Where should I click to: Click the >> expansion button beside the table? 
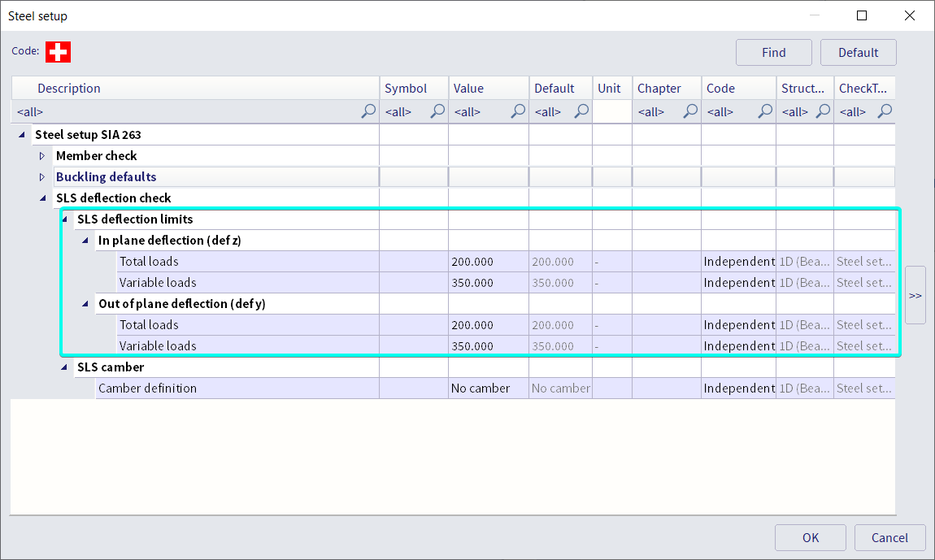pos(915,294)
